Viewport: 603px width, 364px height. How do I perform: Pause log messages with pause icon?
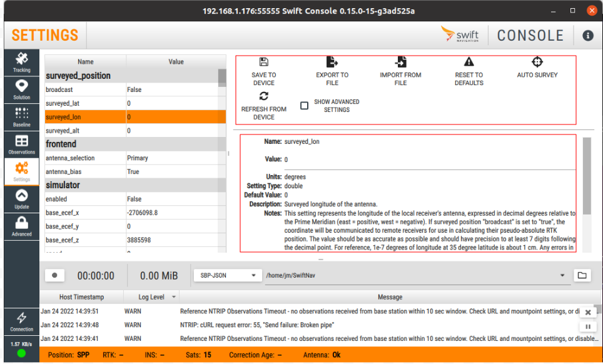click(x=587, y=326)
